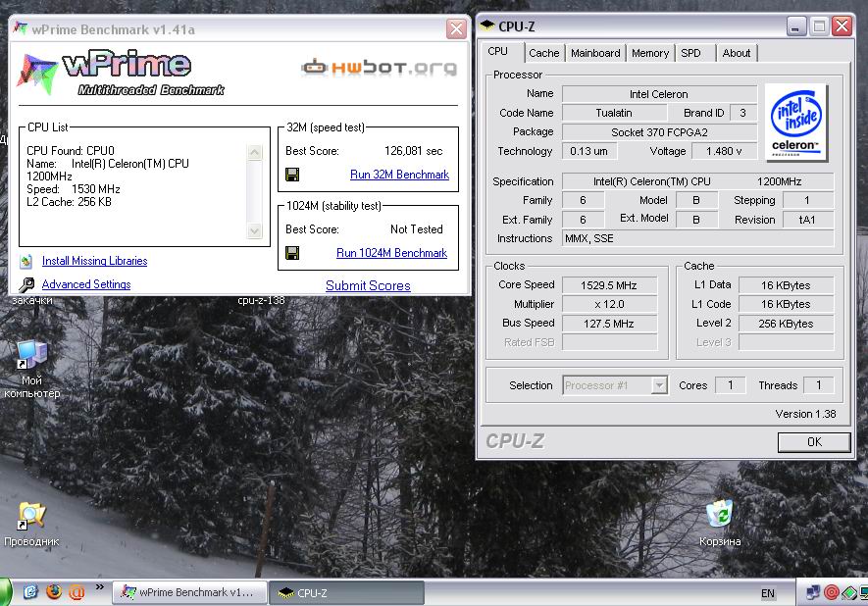This screenshot has height=606, width=868.
Task: Click the wPrime title bar icon
Action: 21,28
